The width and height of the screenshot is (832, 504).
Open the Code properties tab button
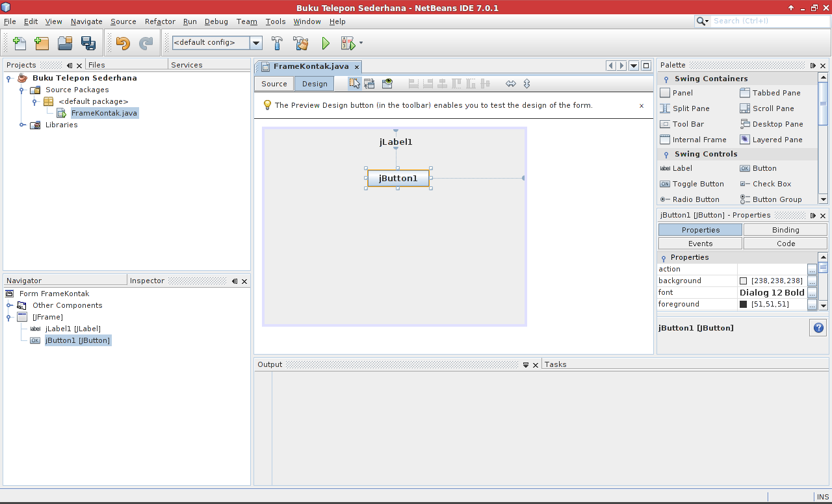785,244
